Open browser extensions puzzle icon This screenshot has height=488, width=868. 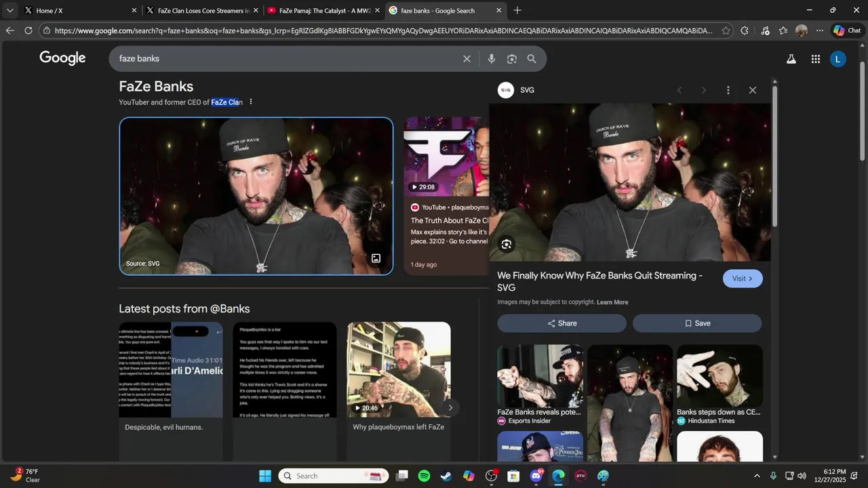[745, 30]
